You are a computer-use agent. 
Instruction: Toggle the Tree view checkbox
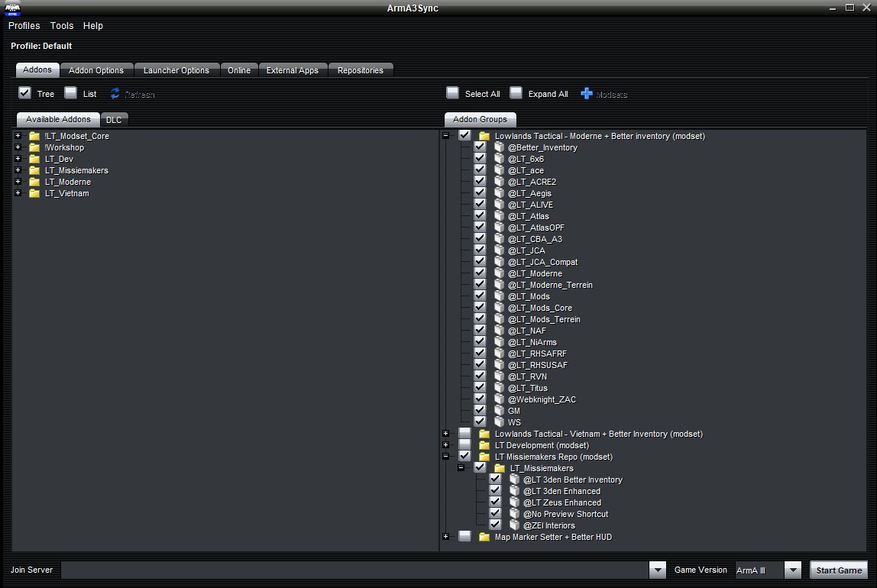click(x=24, y=93)
